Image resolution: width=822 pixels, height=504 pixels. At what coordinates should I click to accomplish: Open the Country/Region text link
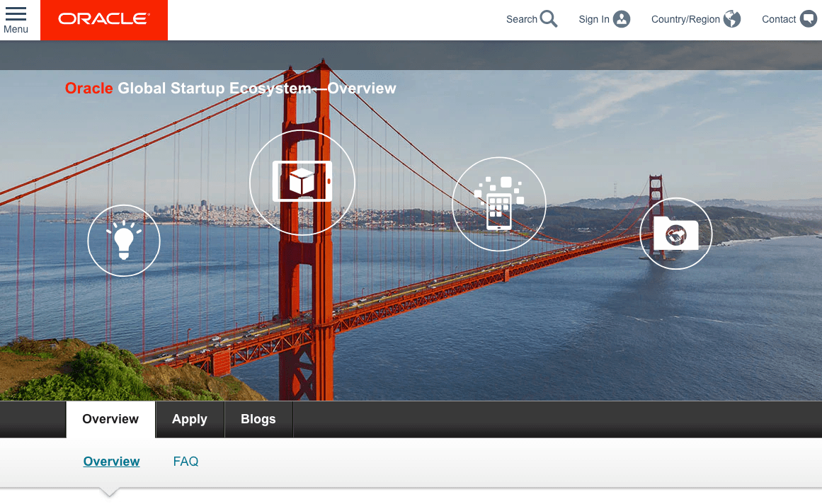click(x=685, y=19)
